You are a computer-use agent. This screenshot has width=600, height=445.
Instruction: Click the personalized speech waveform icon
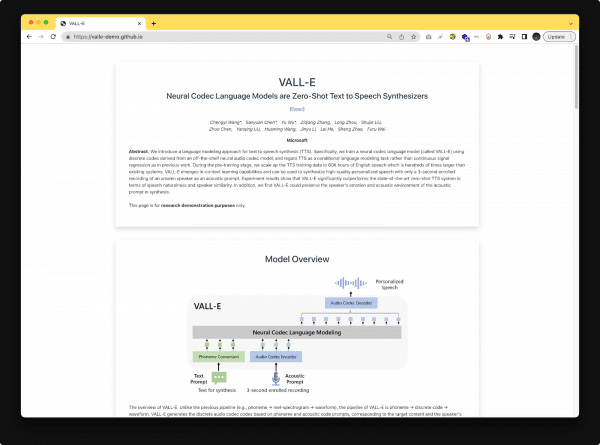tap(351, 283)
